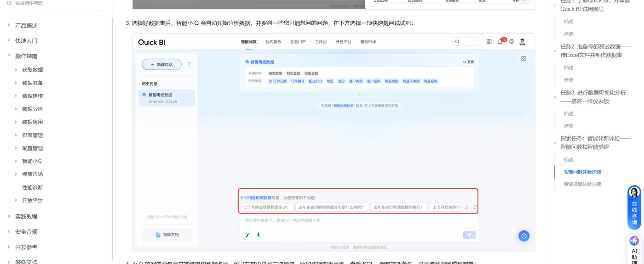Click the user avatar in Quick BI header
Screen dimensions: 644x264
coord(522,42)
